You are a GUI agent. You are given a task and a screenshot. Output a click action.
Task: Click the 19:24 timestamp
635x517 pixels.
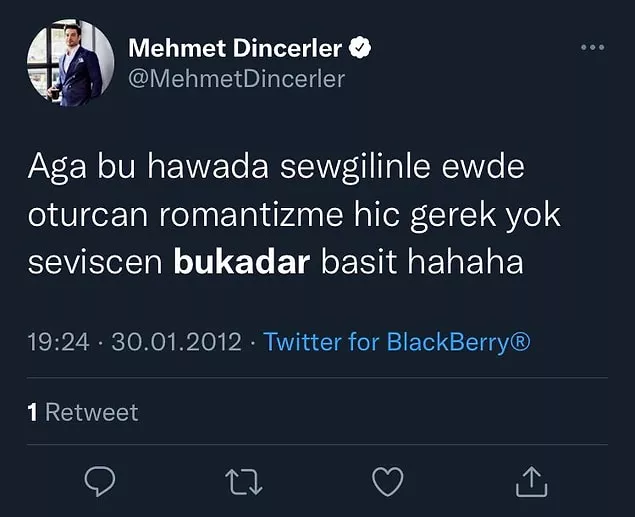click(59, 343)
